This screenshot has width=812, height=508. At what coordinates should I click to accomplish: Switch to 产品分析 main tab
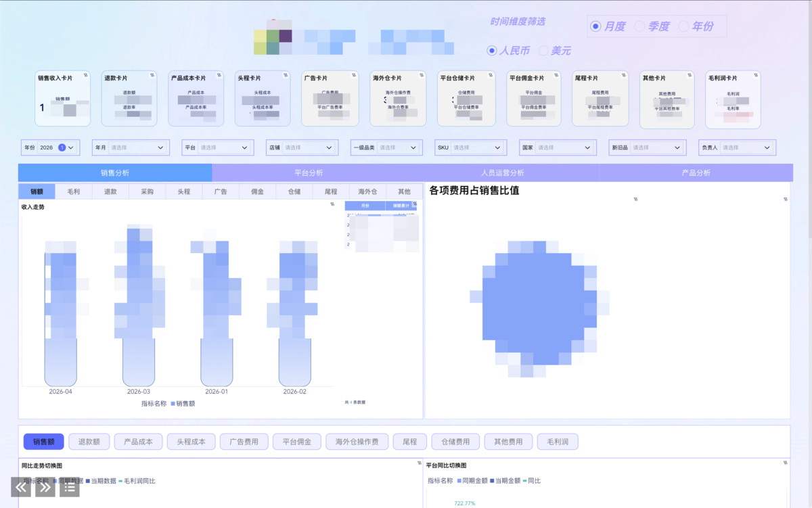coord(696,173)
